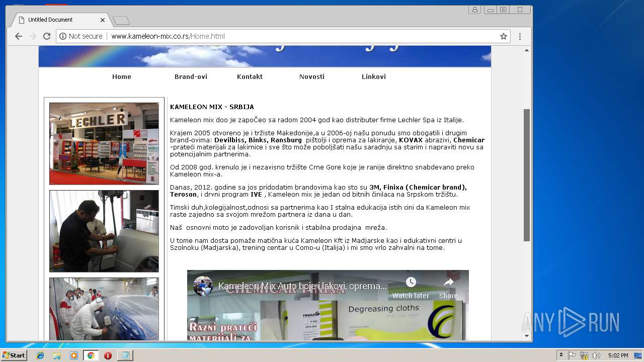Open the Chrome user profile button

(x=474, y=10)
